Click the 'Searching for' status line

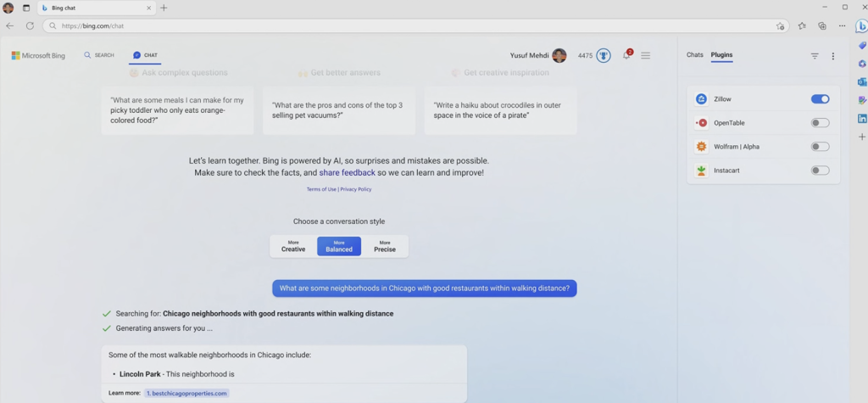pos(248,314)
